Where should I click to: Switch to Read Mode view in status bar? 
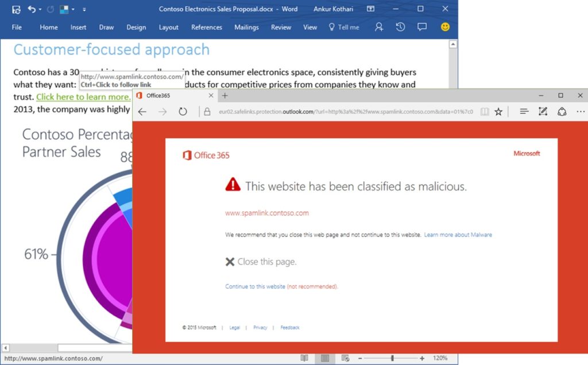[x=304, y=358]
